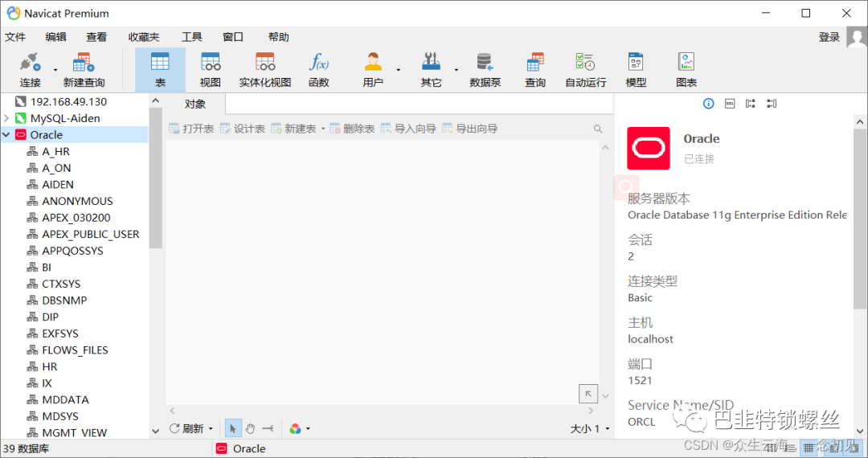Click the Refresh (刷新) button

pos(187,429)
